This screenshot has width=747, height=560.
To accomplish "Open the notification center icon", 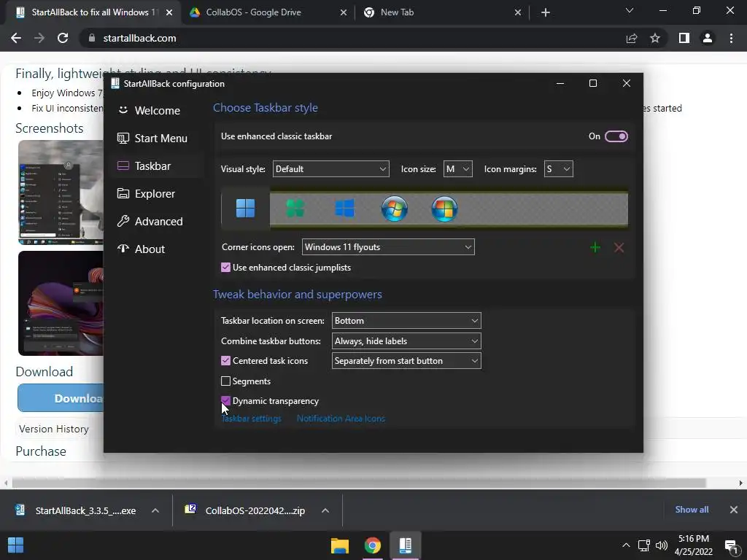I will [x=731, y=545].
